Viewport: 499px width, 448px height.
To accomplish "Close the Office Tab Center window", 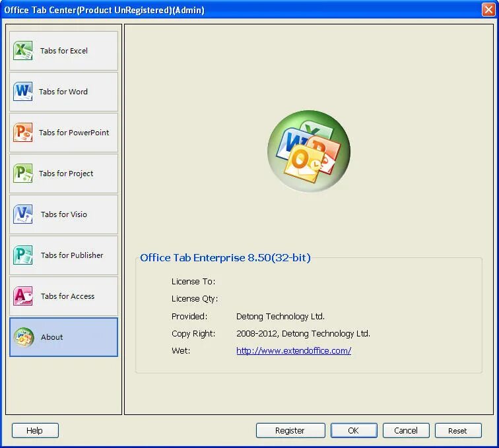I will coord(488,9).
